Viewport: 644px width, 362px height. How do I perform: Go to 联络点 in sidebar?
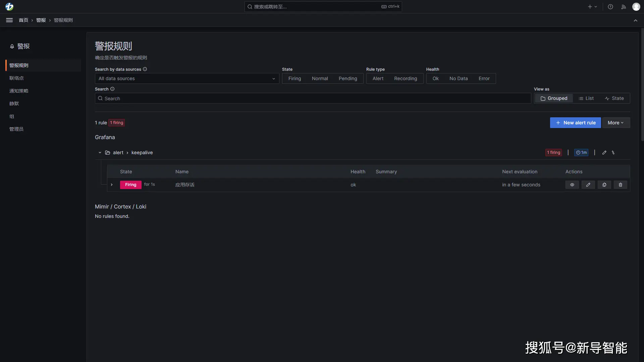(x=16, y=78)
